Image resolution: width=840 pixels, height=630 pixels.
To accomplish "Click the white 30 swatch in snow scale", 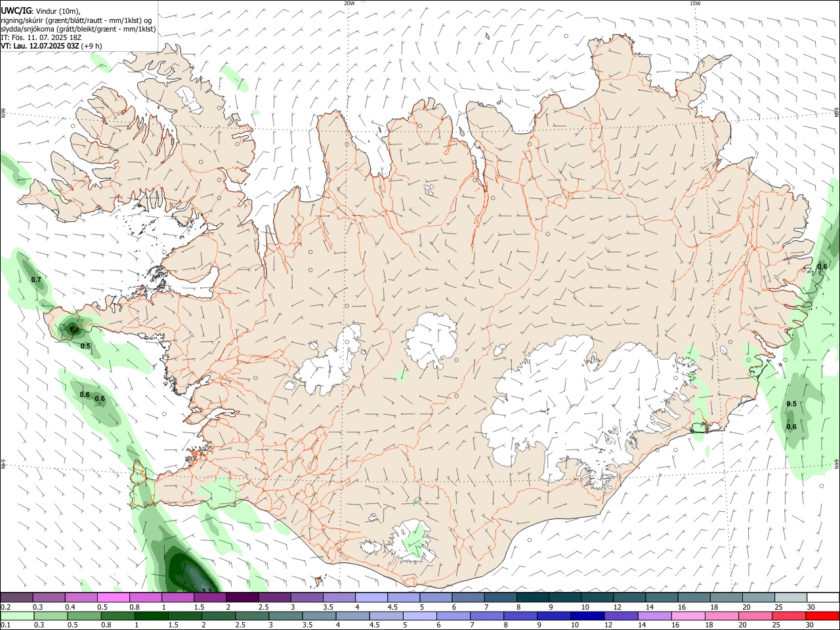I will [x=823, y=598].
